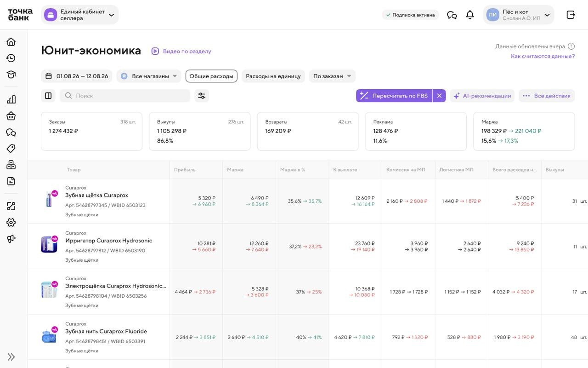Open the megaphone advertising section
Viewport: 588px width, 368px height.
point(11,239)
